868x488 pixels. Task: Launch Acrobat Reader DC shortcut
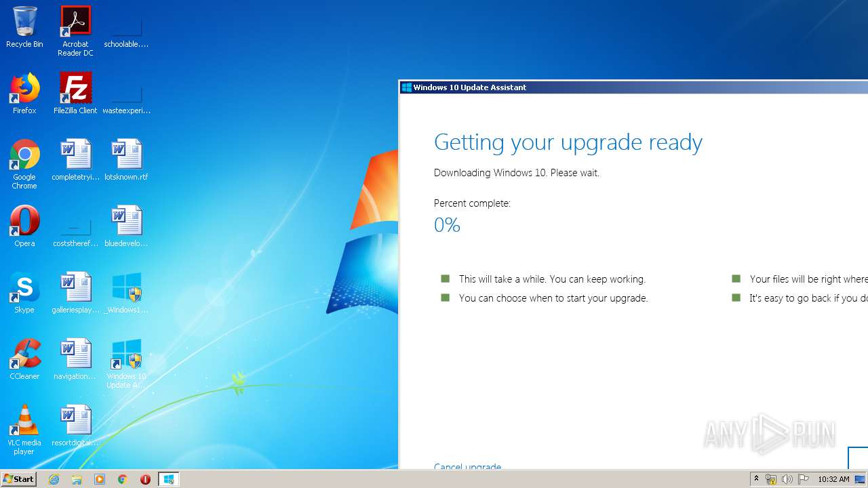(75, 31)
